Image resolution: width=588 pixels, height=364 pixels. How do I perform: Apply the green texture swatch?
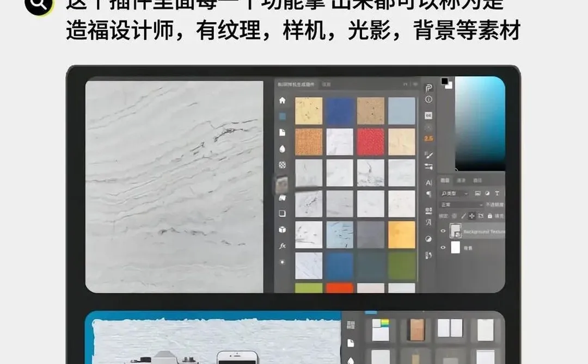(402, 266)
